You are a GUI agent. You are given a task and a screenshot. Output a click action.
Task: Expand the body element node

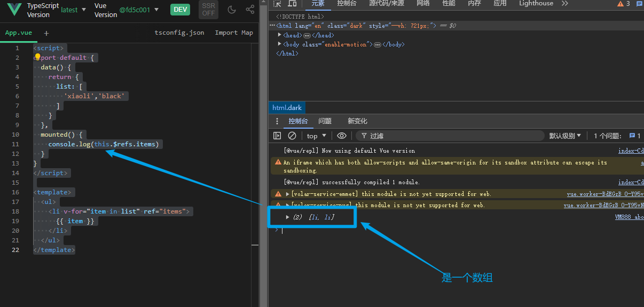tap(280, 44)
